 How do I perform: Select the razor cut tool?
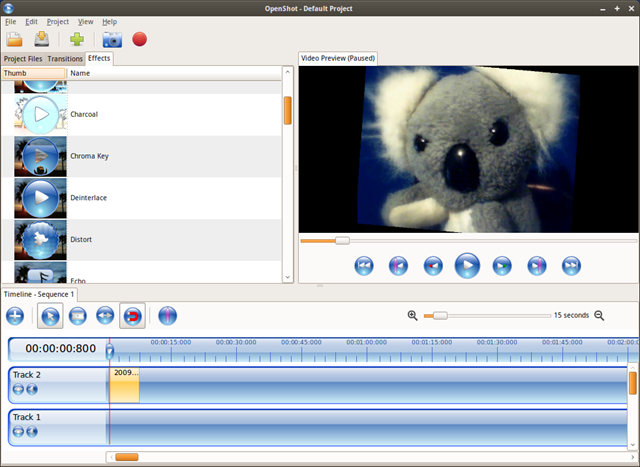[x=78, y=316]
